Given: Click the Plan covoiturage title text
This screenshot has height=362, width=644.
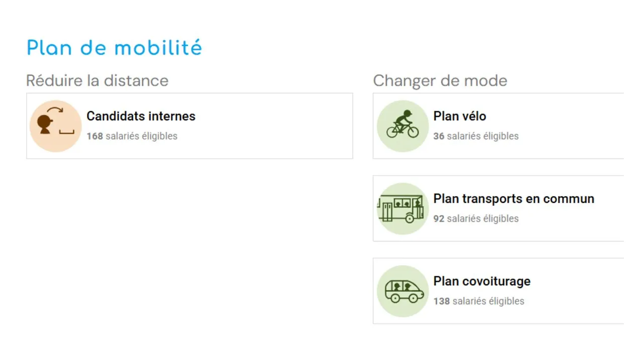Looking at the screenshot, I should tap(482, 281).
